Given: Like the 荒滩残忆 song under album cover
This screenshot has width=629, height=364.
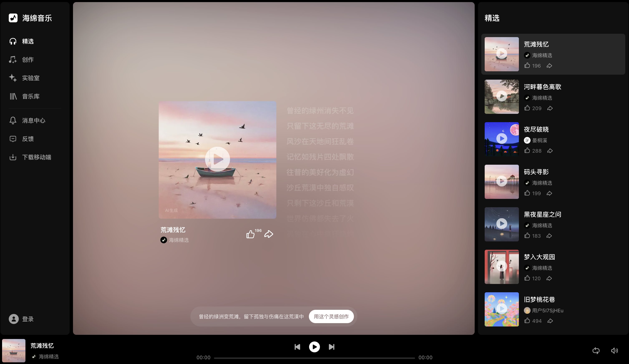Looking at the screenshot, I should click(250, 234).
